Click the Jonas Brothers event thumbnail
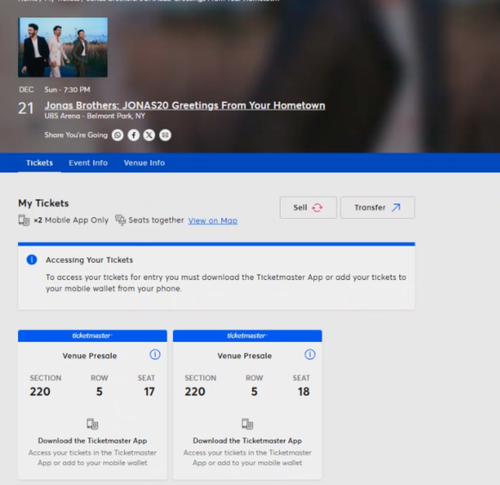The height and width of the screenshot is (485, 500). pyautogui.click(x=63, y=47)
